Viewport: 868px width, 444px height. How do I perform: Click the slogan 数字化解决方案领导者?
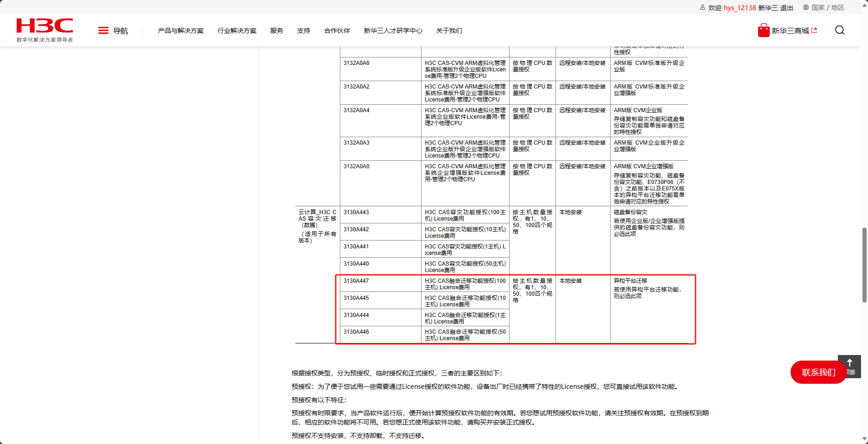pos(45,40)
